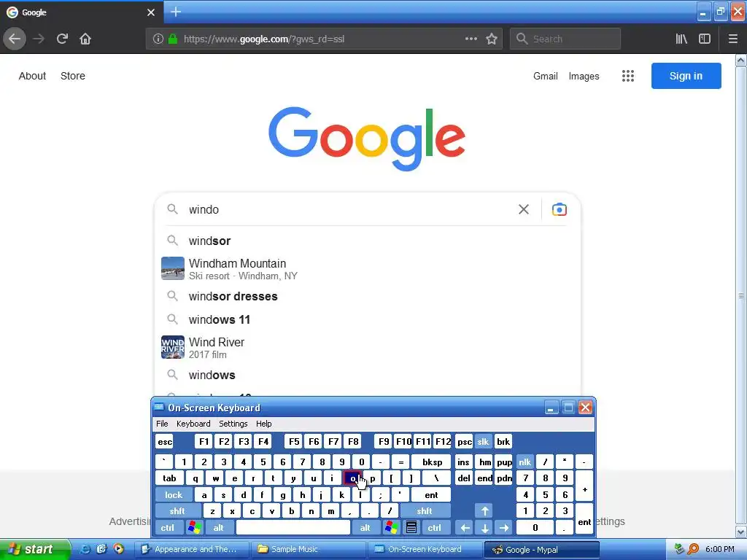This screenshot has width=747, height=560.
Task: Go back with the browser back arrow
Action: coord(15,39)
